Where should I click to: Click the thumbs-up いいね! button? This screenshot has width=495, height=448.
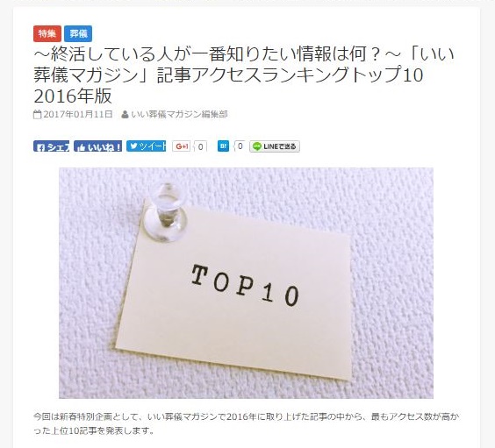pyautogui.click(x=98, y=146)
